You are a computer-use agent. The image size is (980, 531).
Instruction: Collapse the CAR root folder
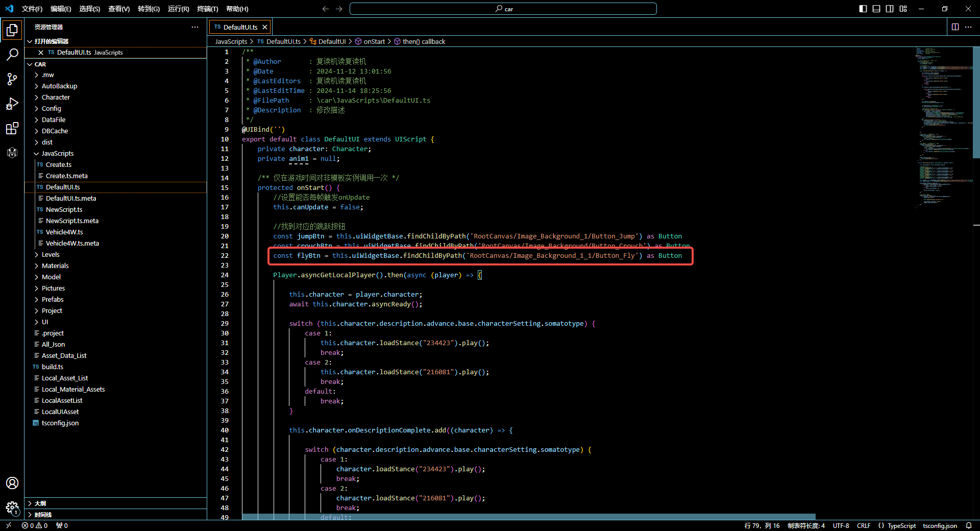[116, 64]
